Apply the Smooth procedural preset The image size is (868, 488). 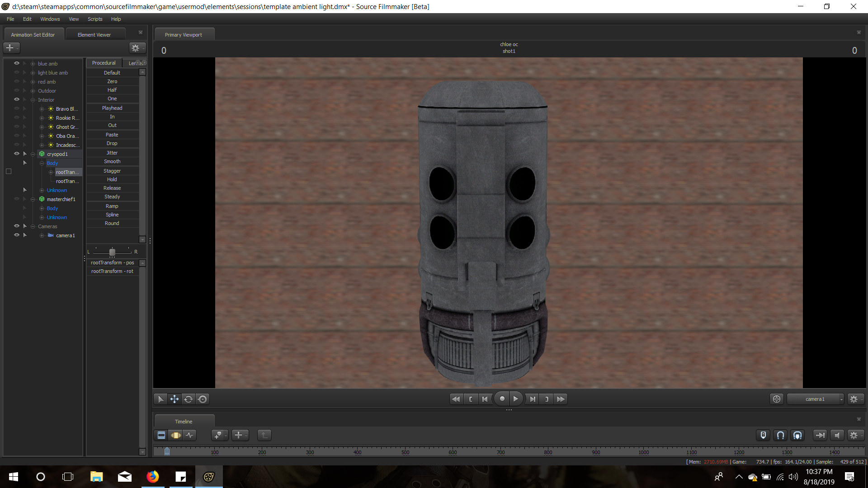[112, 161]
